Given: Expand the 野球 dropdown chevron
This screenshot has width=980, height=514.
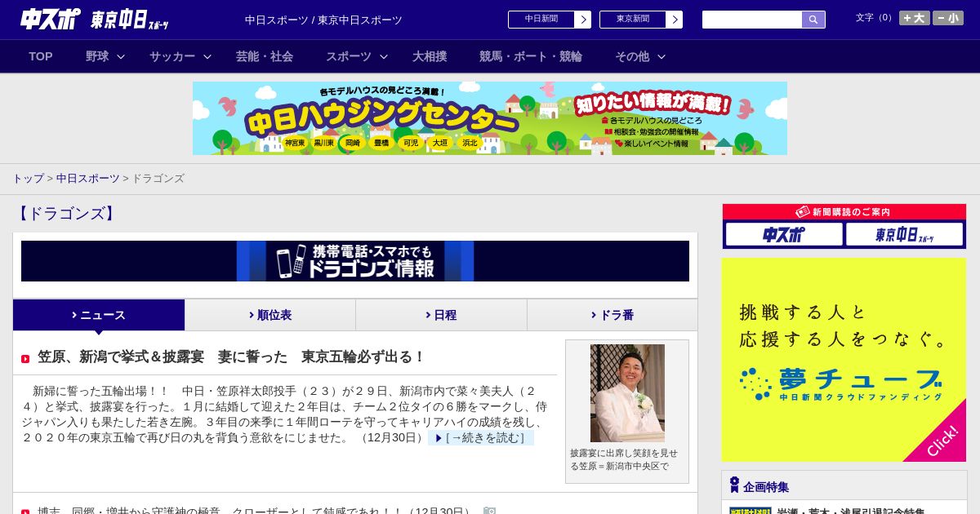Looking at the screenshot, I should tap(121, 57).
